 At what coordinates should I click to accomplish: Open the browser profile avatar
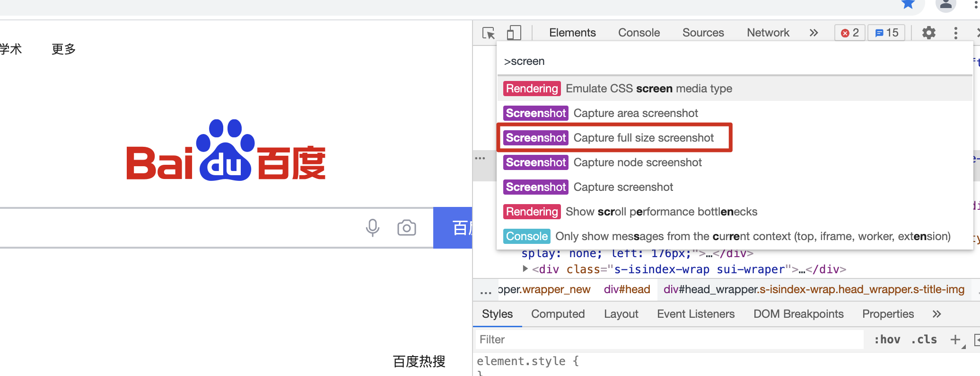tap(946, 5)
